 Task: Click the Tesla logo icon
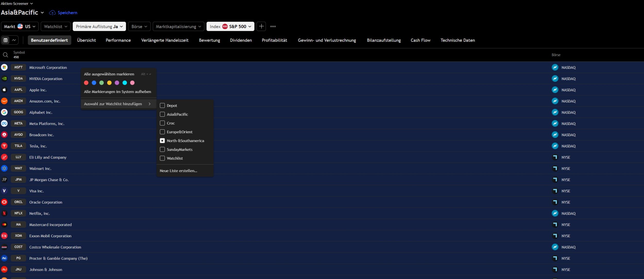(4, 146)
